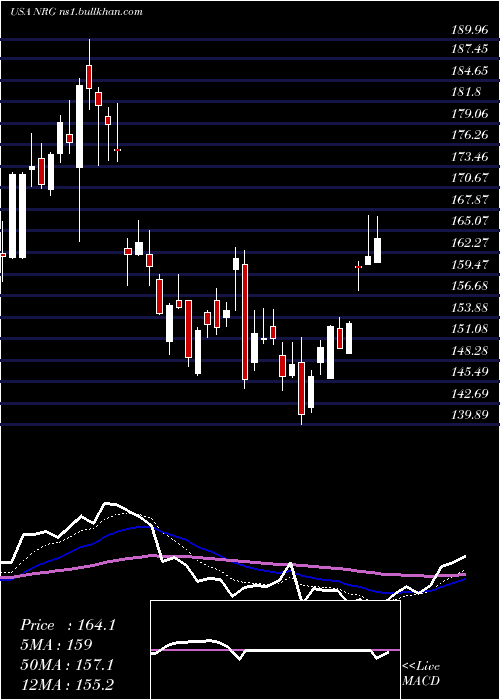
Task: Click the 179.06 price level label
Action: [469, 114]
